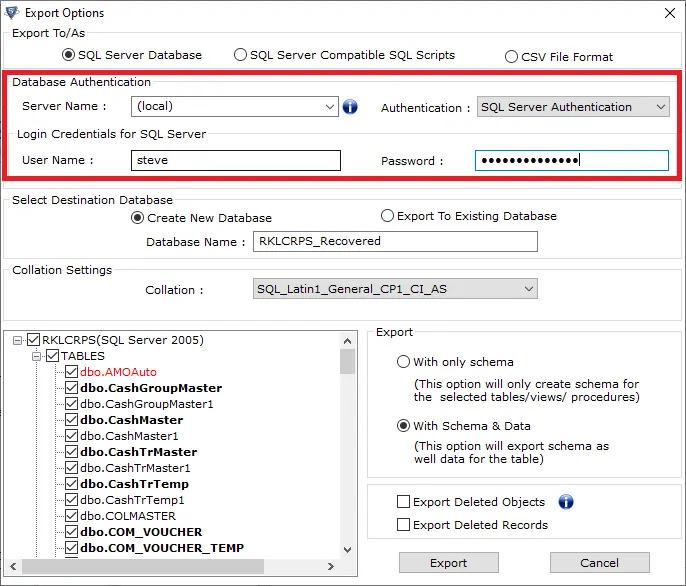Viewport: 686px width, 586px height.
Task: Close the Export Options dialog
Action: pyautogui.click(x=667, y=13)
